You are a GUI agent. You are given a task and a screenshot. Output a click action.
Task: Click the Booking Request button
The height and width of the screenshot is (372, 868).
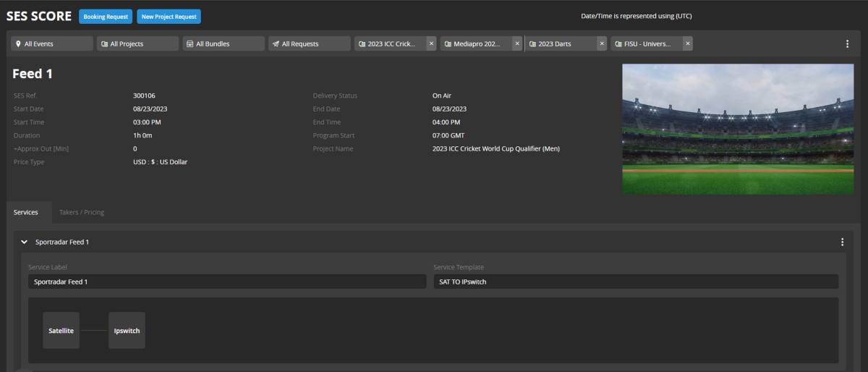pyautogui.click(x=106, y=16)
